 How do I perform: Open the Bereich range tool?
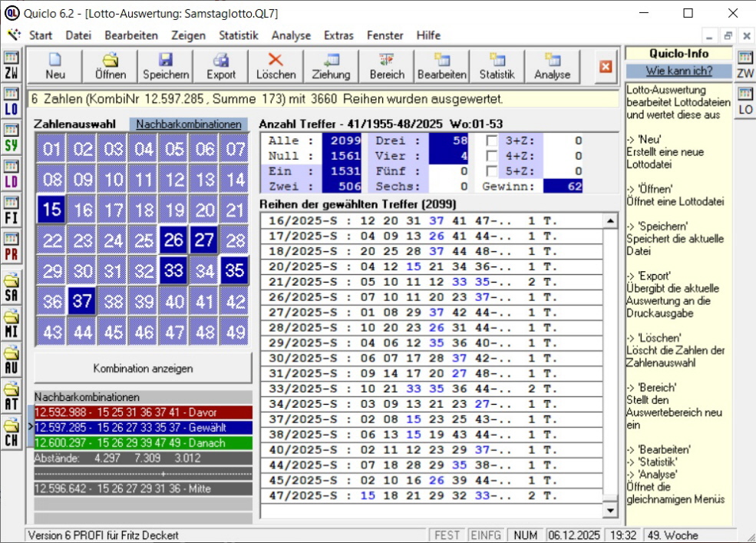[x=386, y=66]
